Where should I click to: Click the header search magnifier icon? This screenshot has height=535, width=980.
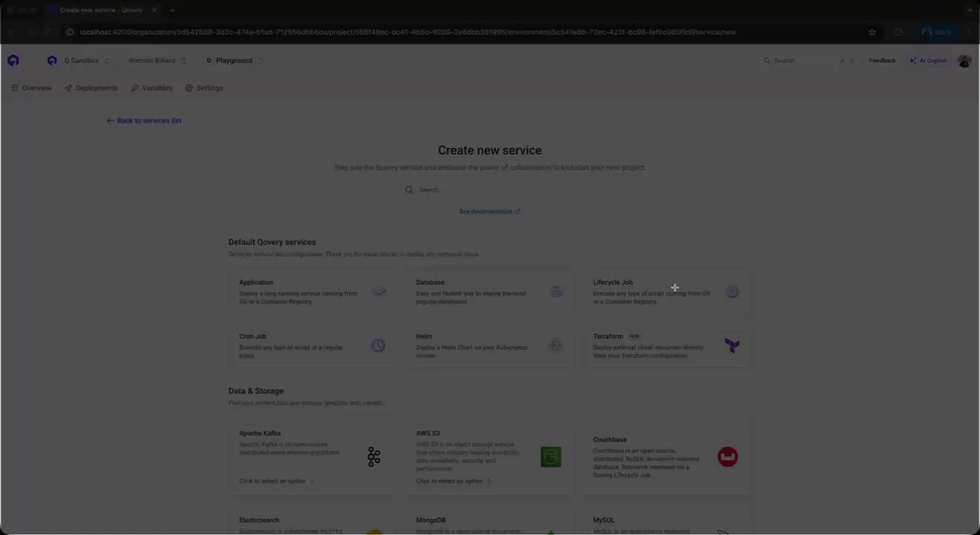[x=766, y=60]
